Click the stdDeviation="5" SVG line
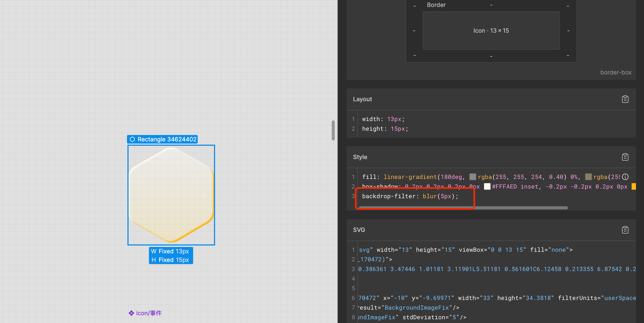644x323 pixels. 412,317
